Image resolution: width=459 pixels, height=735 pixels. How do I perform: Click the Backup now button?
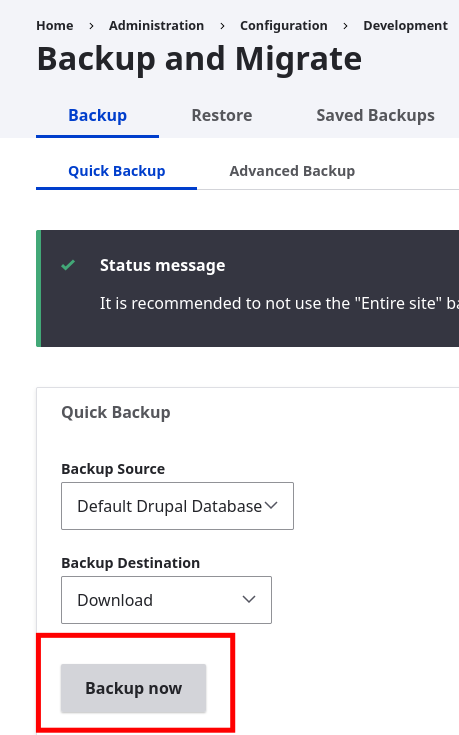click(x=134, y=688)
